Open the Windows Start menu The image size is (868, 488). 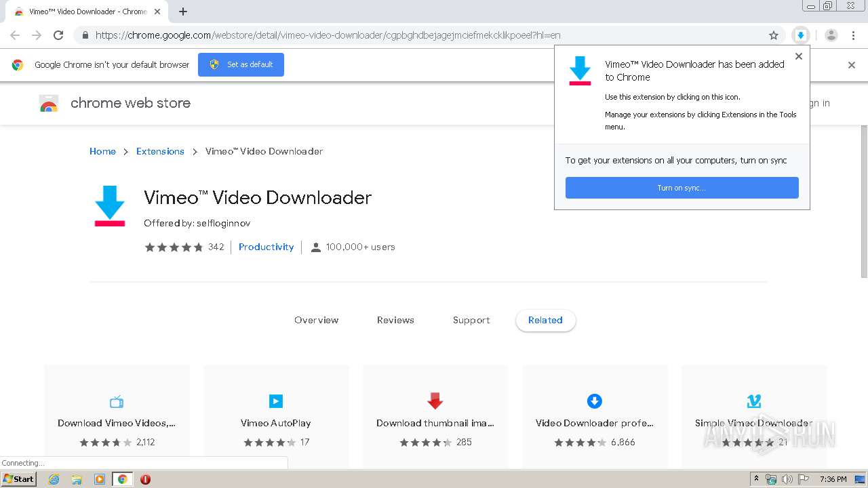click(18, 479)
